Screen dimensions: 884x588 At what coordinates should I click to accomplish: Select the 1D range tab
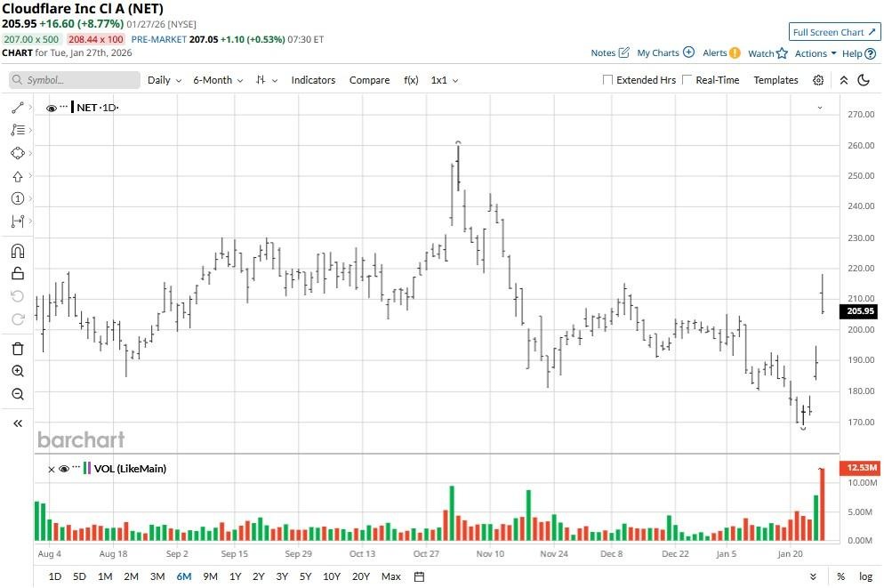[54, 576]
